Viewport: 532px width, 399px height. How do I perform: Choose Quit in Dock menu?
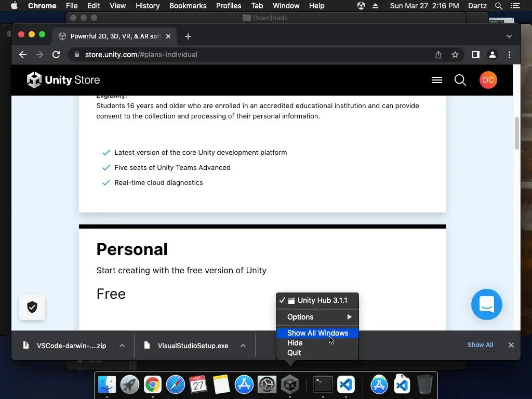(317, 353)
